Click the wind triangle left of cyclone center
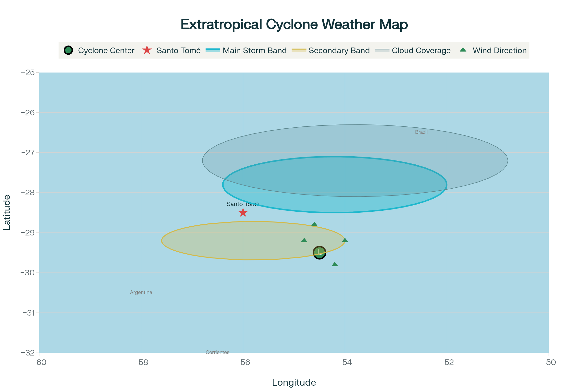The width and height of the screenshot is (588, 392). tap(304, 240)
